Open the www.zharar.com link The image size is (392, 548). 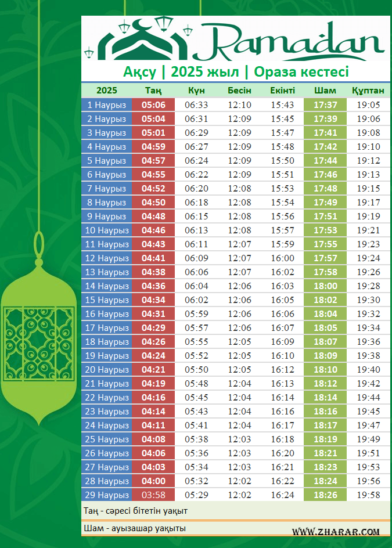coord(336,531)
